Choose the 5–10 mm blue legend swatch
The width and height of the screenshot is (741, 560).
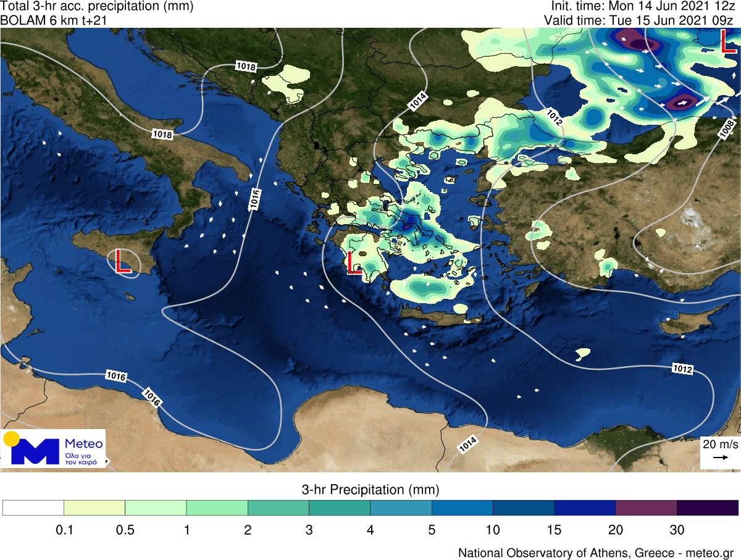pyautogui.click(x=462, y=508)
